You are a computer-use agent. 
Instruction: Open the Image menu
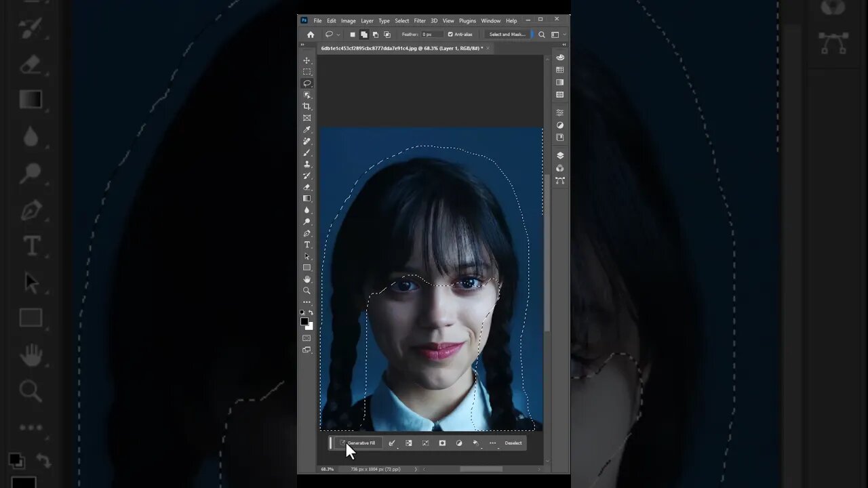pyautogui.click(x=349, y=21)
